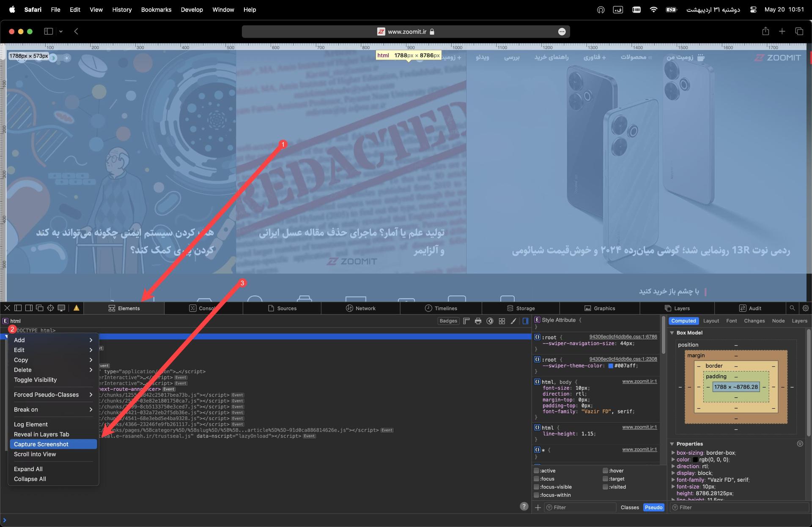812x527 pixels.
Task: Open the Wi-Fi status menu
Action: point(653,9)
